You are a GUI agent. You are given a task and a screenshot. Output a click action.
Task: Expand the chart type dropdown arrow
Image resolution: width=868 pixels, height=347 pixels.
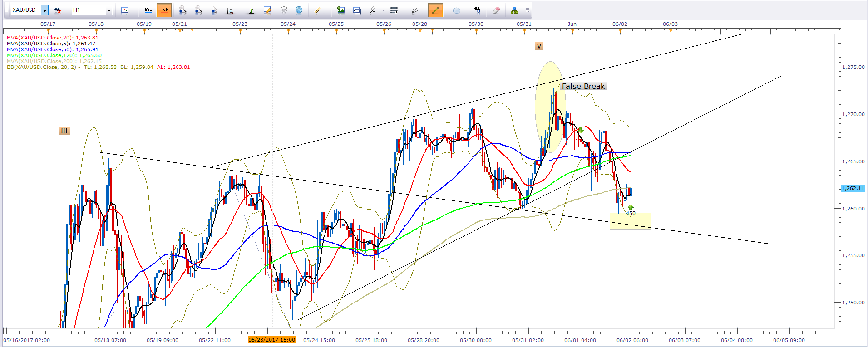point(135,10)
